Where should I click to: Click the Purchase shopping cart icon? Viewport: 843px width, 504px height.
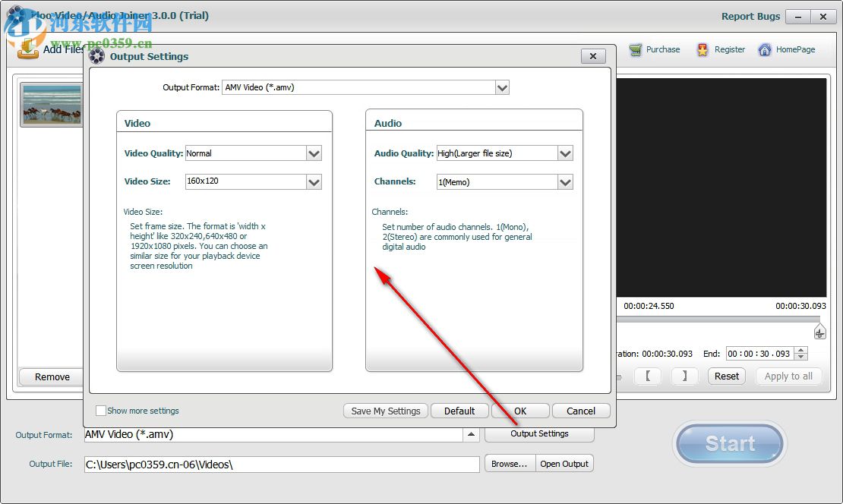pos(636,50)
